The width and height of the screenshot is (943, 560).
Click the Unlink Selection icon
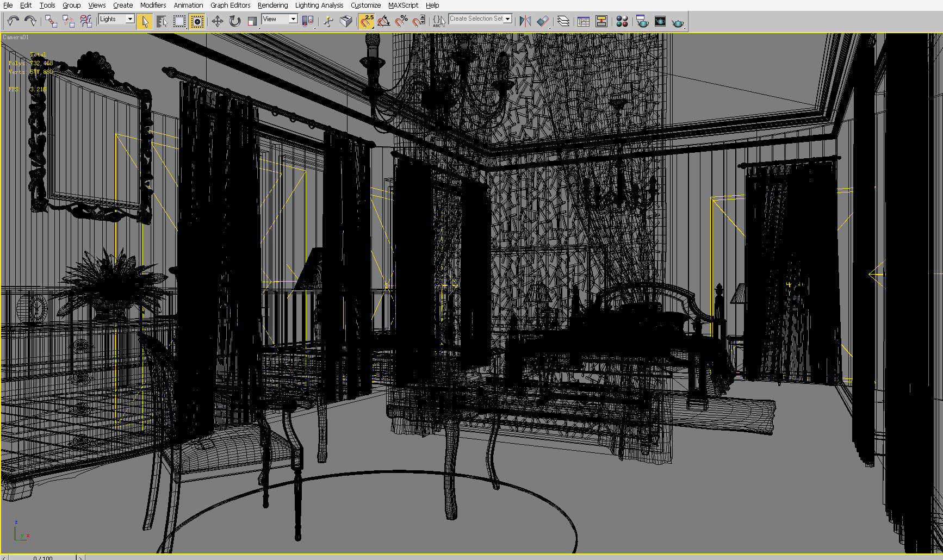point(69,21)
